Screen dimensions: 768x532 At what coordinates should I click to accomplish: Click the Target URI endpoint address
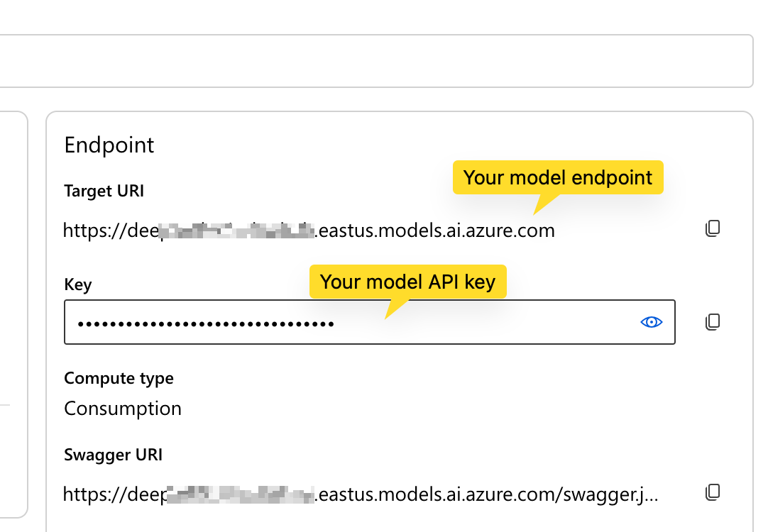coord(309,230)
